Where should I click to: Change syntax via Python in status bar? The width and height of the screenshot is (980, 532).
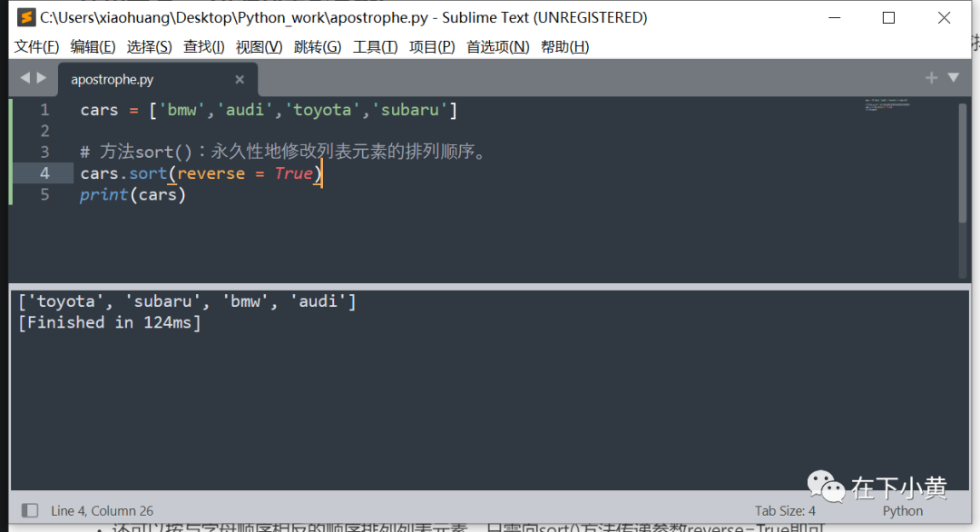pyautogui.click(x=903, y=511)
